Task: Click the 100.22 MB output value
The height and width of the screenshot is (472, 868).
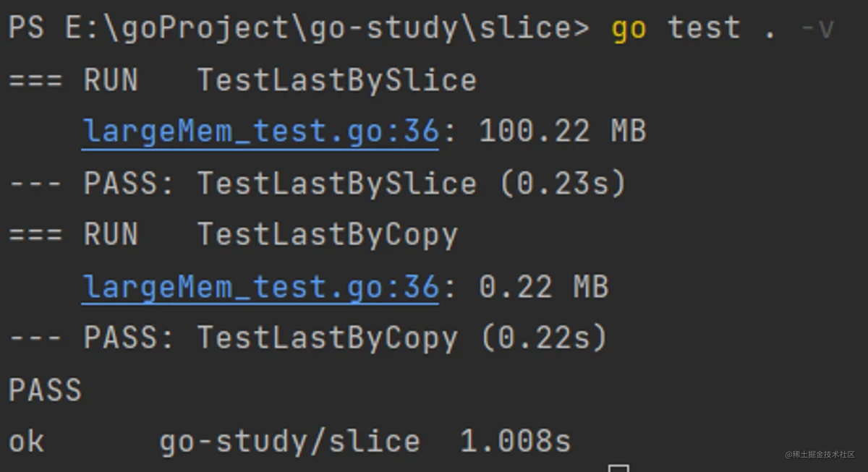Action: [562, 132]
